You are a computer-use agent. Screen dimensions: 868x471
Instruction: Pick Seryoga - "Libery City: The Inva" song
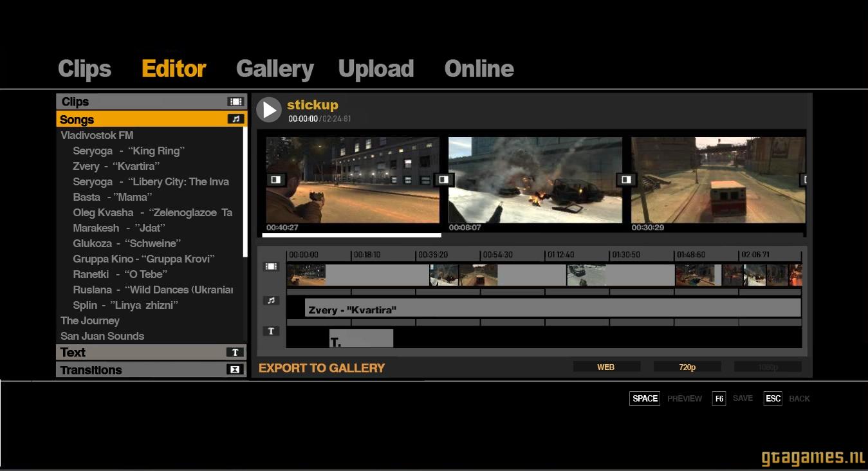151,181
